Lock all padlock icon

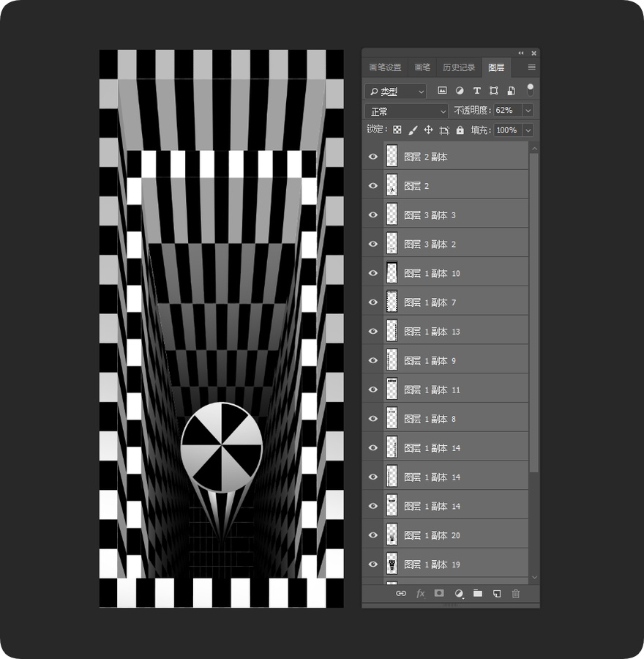coord(460,130)
